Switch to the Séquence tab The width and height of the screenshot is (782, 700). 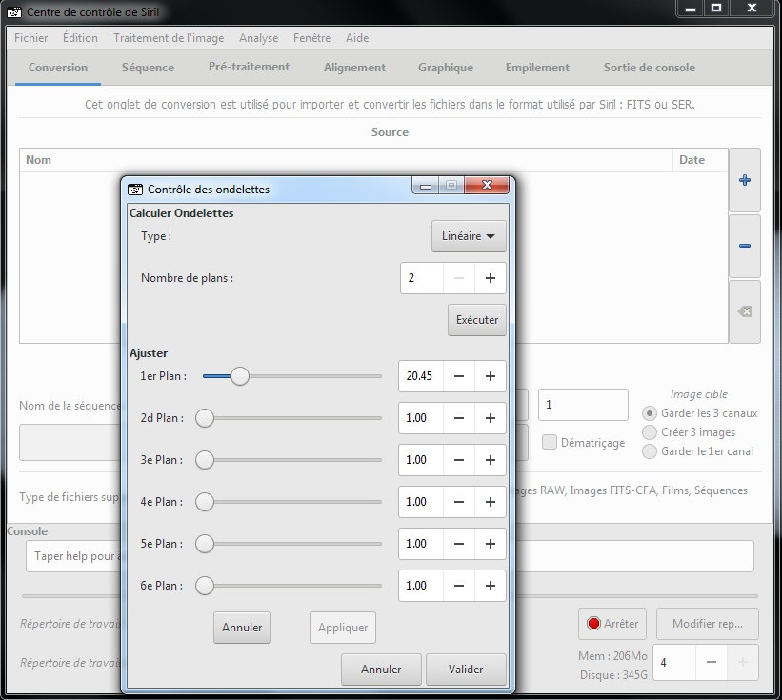[x=149, y=68]
